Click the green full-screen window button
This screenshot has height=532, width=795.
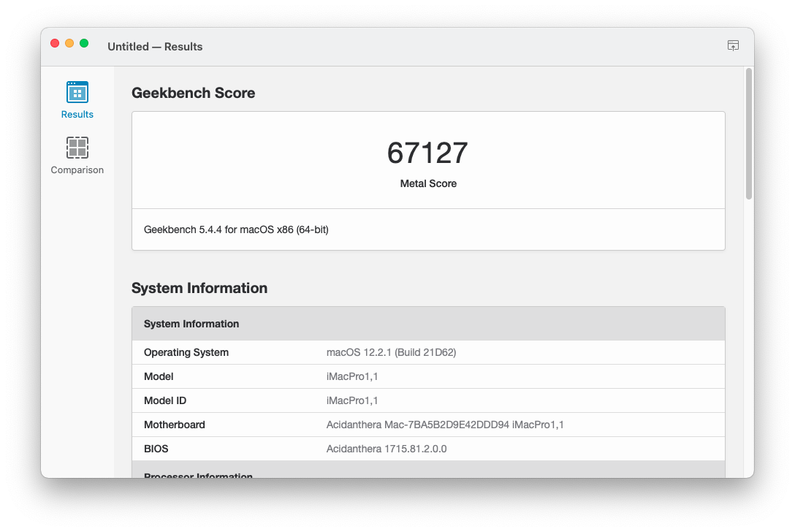tap(84, 43)
